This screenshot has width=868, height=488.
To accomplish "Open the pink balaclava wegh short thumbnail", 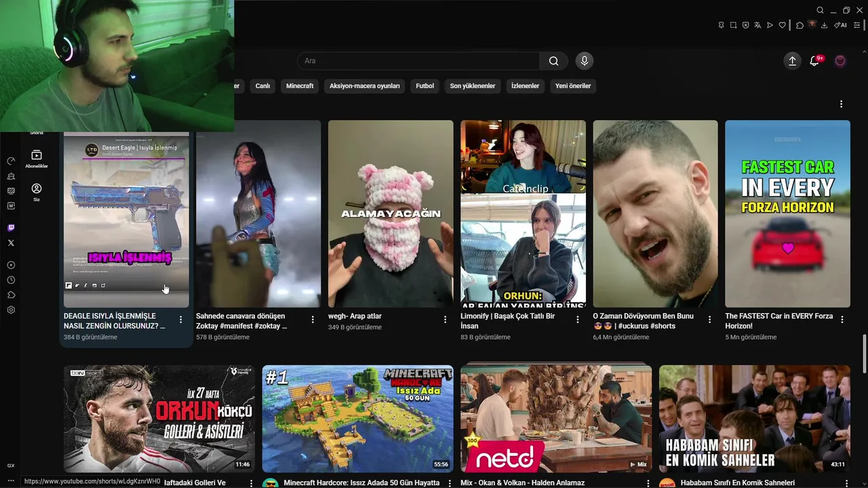I will [391, 214].
